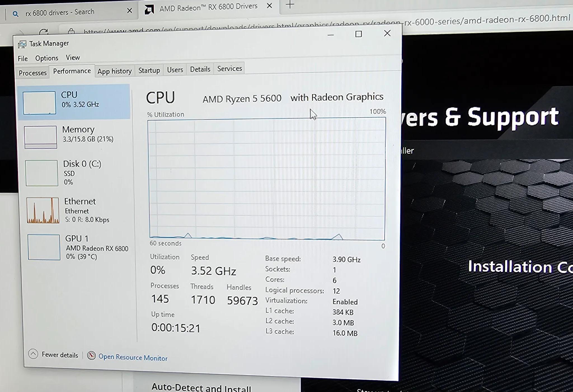Minimize the Task Manager window
Viewport: 573px width, 392px height.
[331, 35]
